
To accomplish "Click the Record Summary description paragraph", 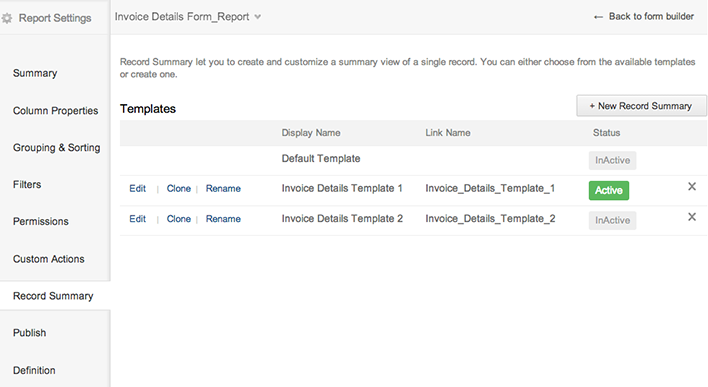I will pyautogui.click(x=407, y=68).
